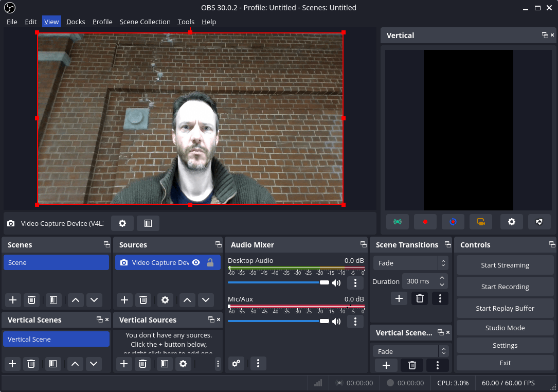The height and width of the screenshot is (392, 558).
Task: Hide Video Capture Device using eye icon
Action: [x=196, y=263]
